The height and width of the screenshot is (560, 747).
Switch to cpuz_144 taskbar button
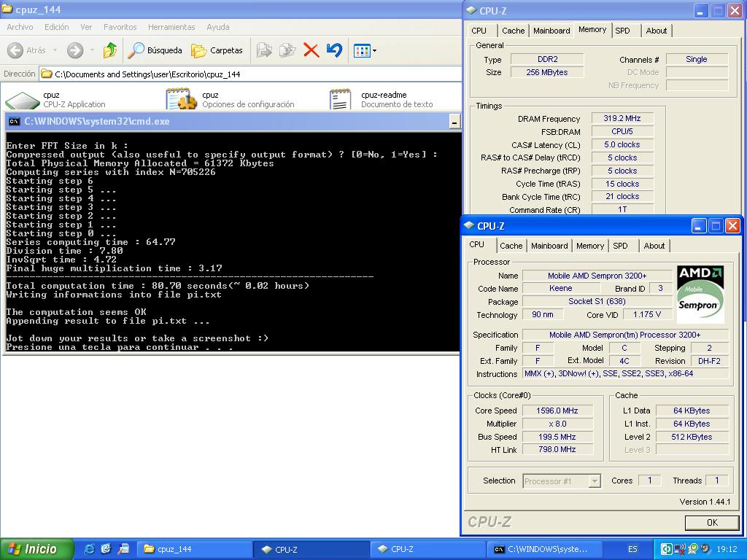pyautogui.click(x=194, y=549)
